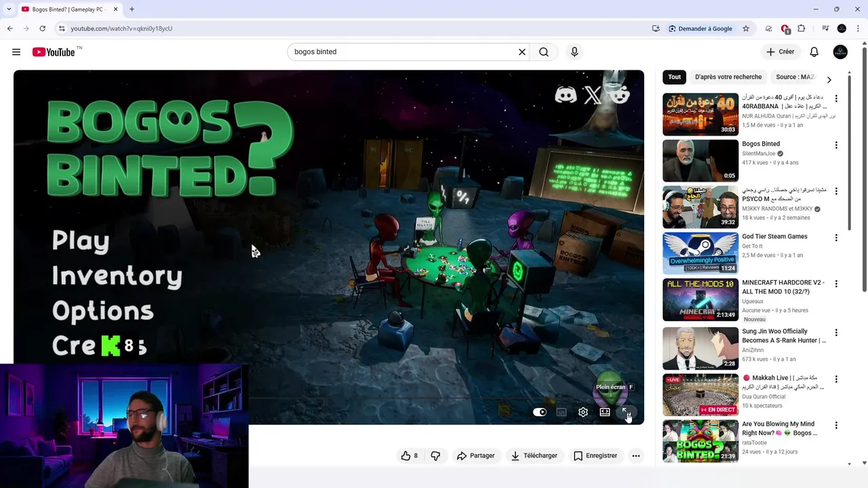
Task: Open NUR ALHUDA 40 duaa thumbnail
Action: click(x=701, y=114)
